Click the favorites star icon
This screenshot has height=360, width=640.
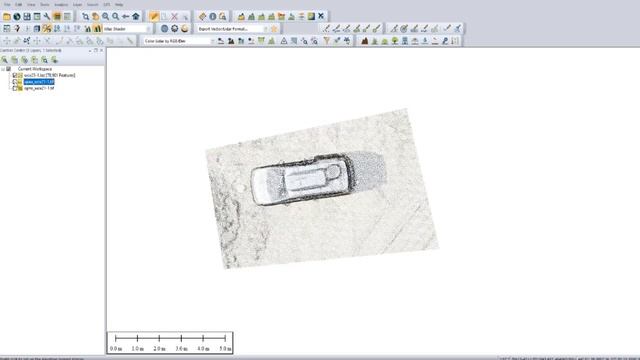tap(274, 29)
